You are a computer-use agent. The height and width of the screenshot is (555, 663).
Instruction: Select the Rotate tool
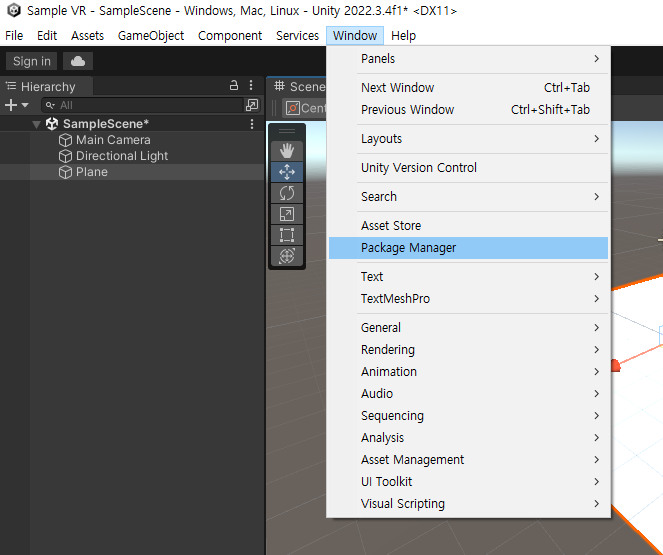(287, 193)
